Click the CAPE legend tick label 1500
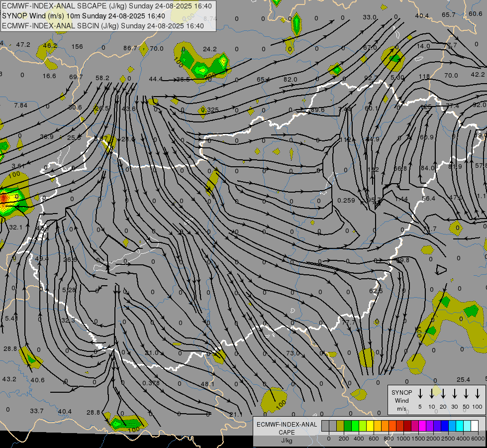The image size is (487, 448). 418,439
